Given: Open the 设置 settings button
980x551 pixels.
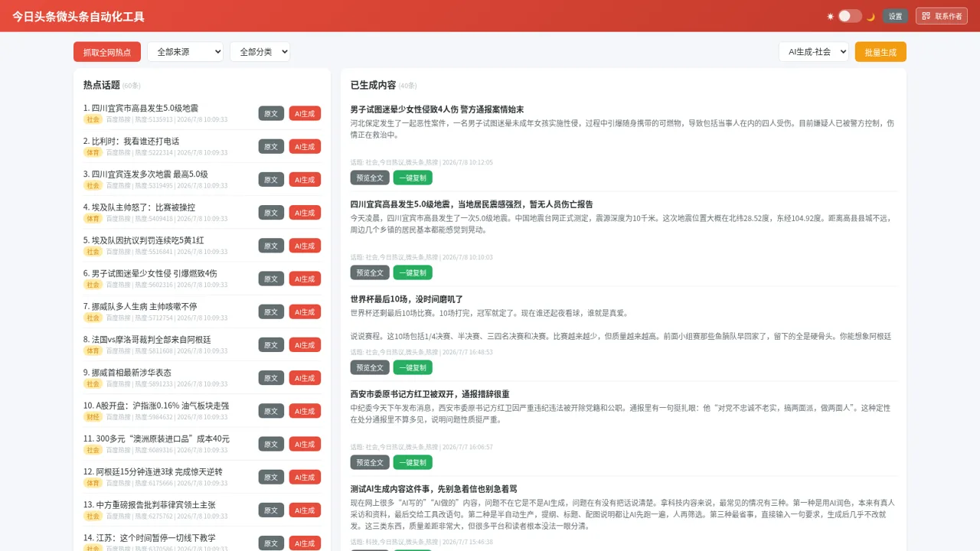Looking at the screenshot, I should pyautogui.click(x=896, y=16).
